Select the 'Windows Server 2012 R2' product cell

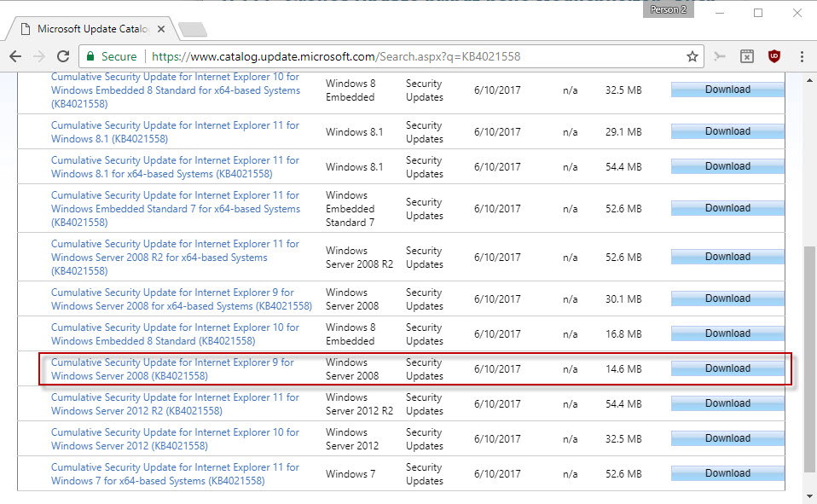(x=360, y=404)
